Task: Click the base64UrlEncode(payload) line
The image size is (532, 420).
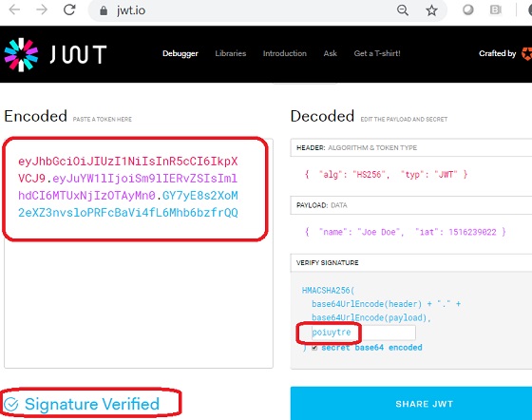Action: tap(371, 317)
